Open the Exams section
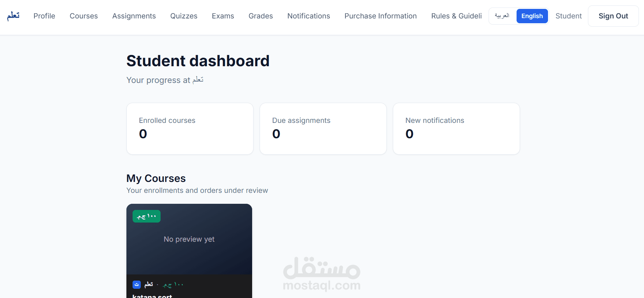Viewport: 644px width, 298px height. point(223,16)
